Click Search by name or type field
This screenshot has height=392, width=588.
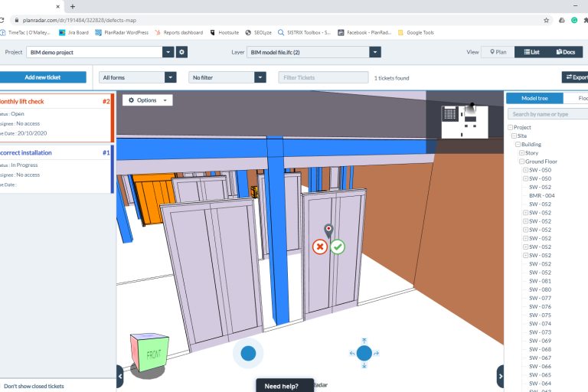pos(548,114)
